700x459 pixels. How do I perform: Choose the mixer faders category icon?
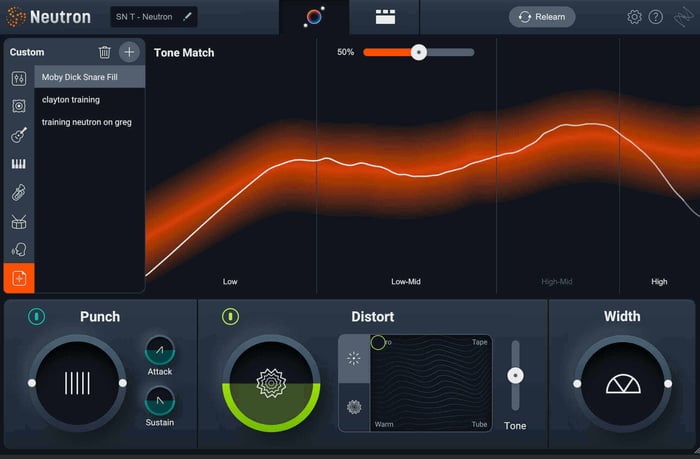[x=19, y=79]
